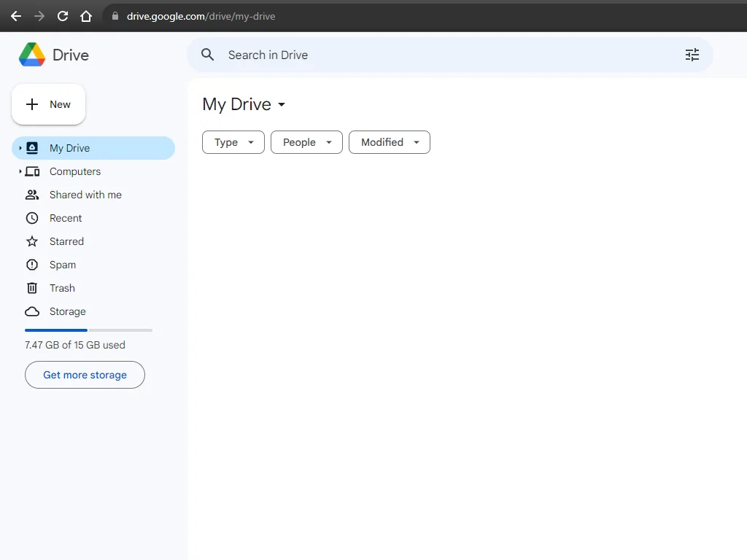
Task: Click the New button text
Action: (60, 104)
